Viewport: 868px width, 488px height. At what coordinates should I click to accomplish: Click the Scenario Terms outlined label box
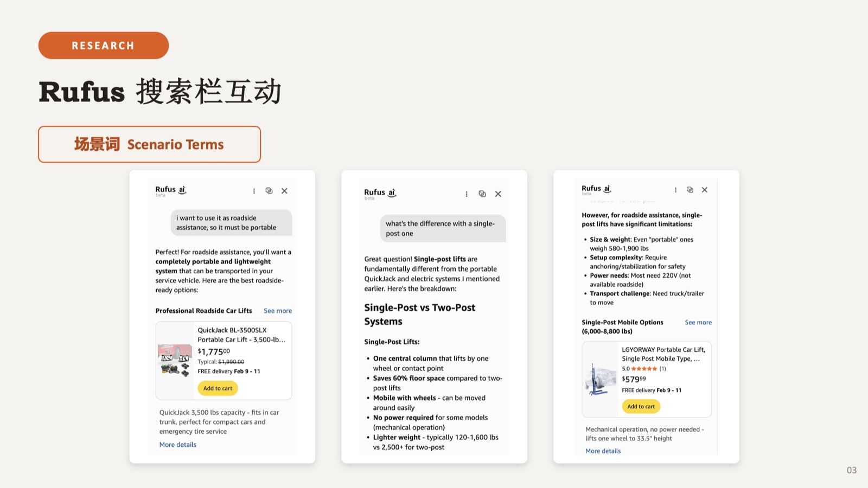tap(149, 144)
